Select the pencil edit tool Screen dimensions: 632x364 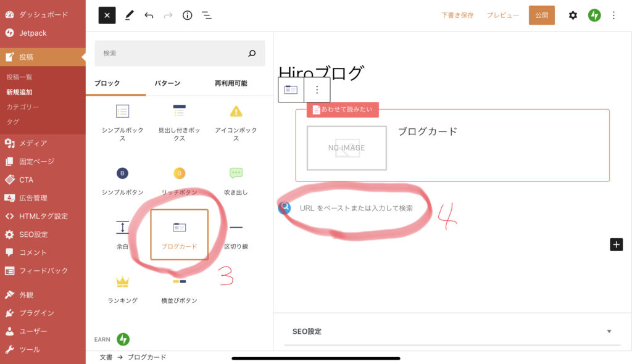129,15
